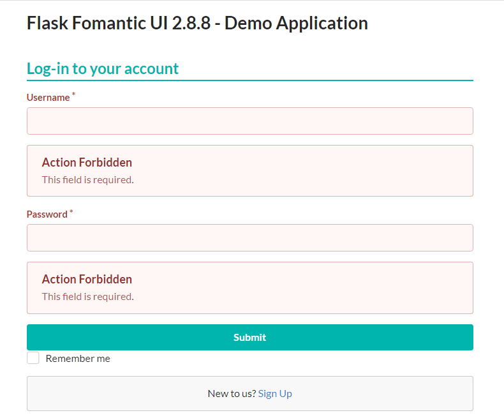This screenshot has width=504, height=420.
Task: Click the teal Submit button
Action: (249, 337)
